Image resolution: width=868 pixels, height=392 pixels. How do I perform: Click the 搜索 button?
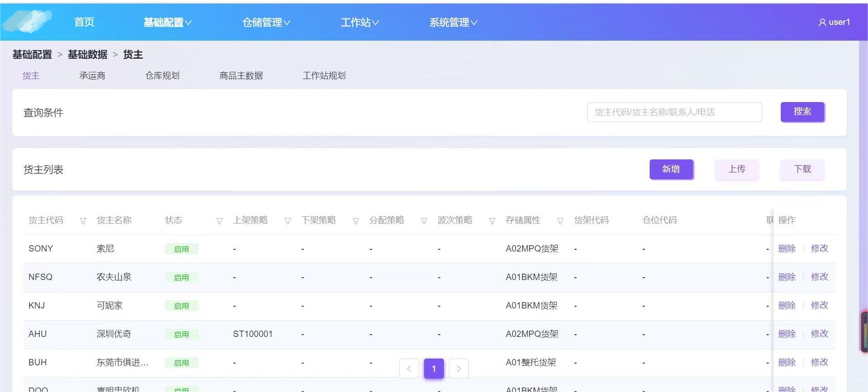[x=802, y=112]
